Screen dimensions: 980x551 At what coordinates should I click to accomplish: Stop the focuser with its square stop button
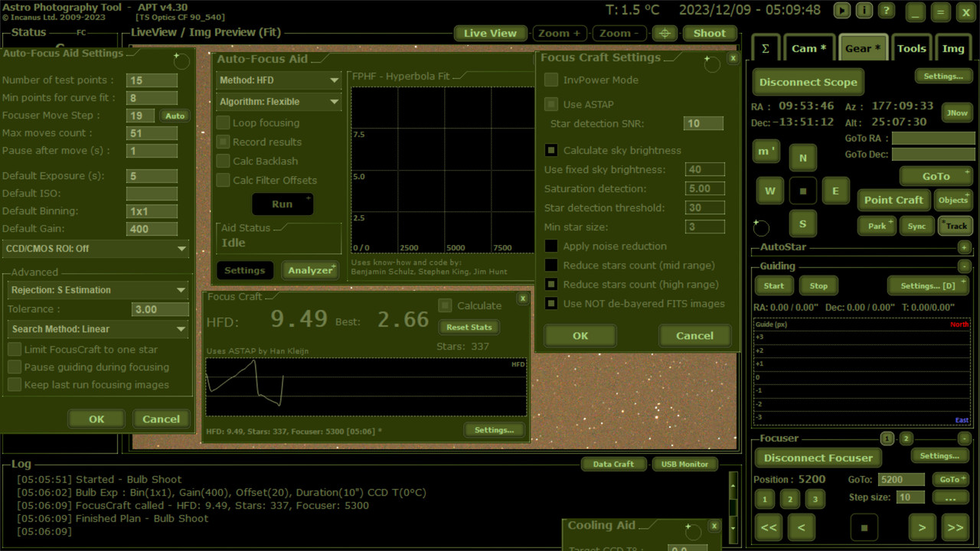864,527
